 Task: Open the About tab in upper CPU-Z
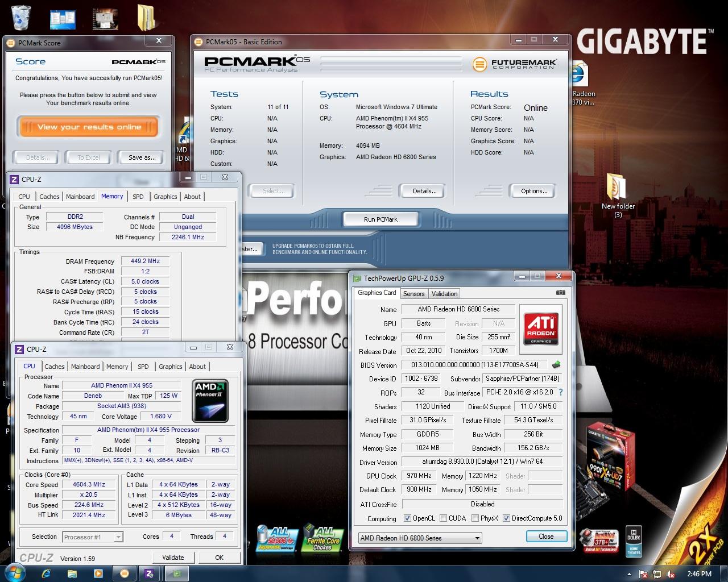coord(192,197)
